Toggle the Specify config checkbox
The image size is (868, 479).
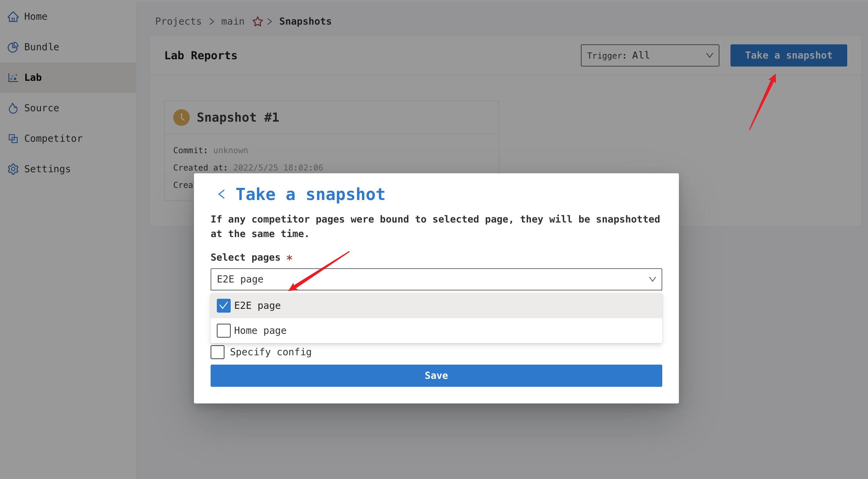(x=216, y=352)
